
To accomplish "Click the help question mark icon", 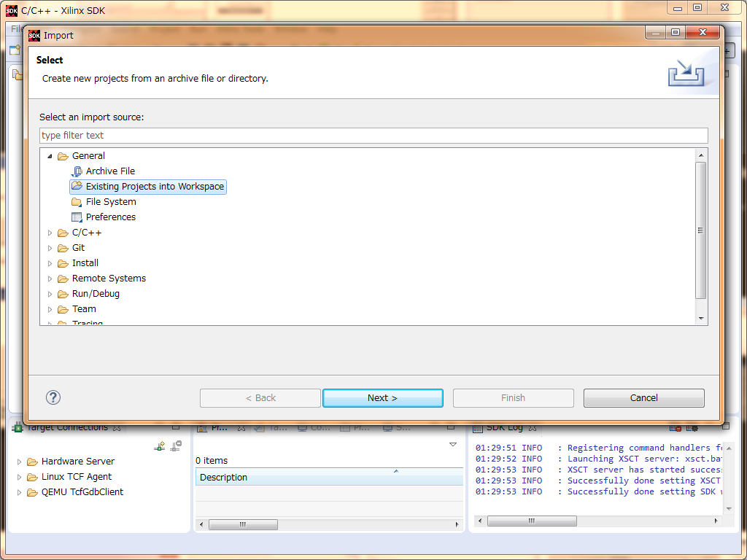I will (53, 397).
